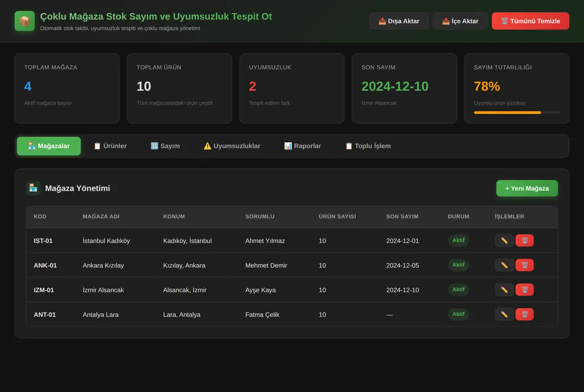The height and width of the screenshot is (392, 584).
Task: Edit the ANK-01 store with pencil icon
Action: (x=504, y=265)
